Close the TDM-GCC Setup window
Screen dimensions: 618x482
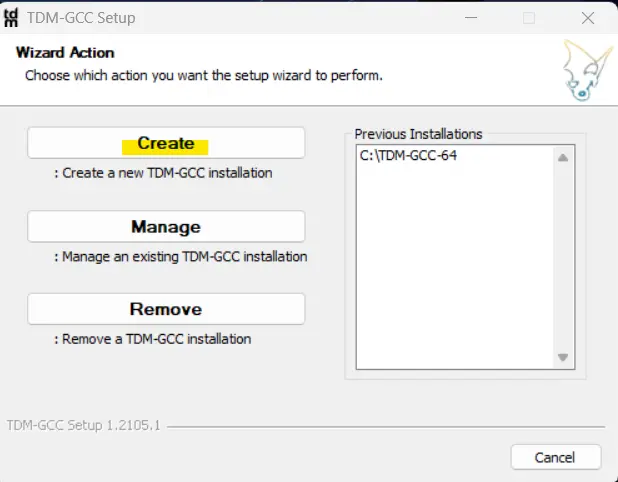pyautogui.click(x=586, y=18)
